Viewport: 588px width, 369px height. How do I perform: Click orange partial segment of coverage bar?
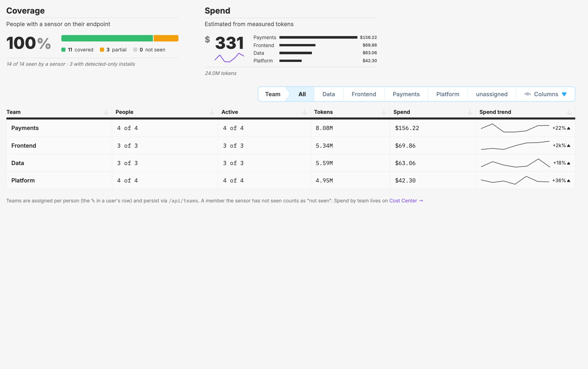166,38
